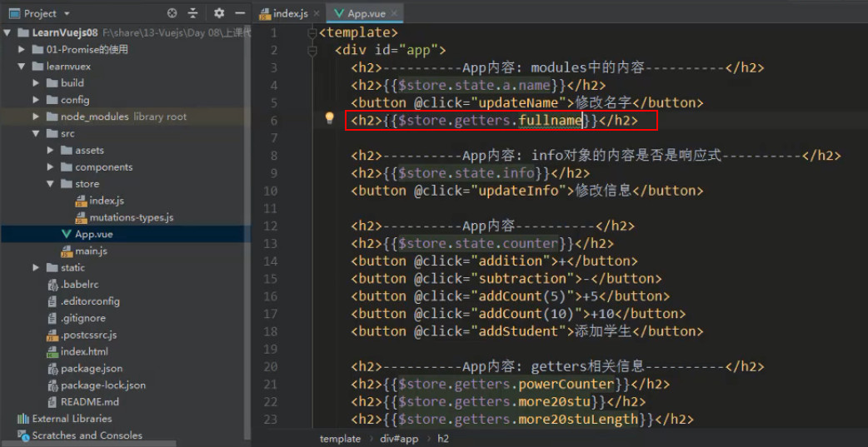Open Project panel settings gear
868x447 pixels.
[x=219, y=13]
